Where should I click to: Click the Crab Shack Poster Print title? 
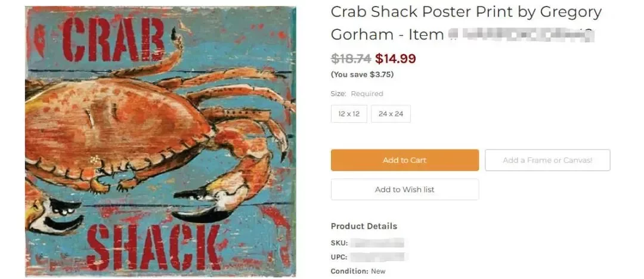pos(466,12)
